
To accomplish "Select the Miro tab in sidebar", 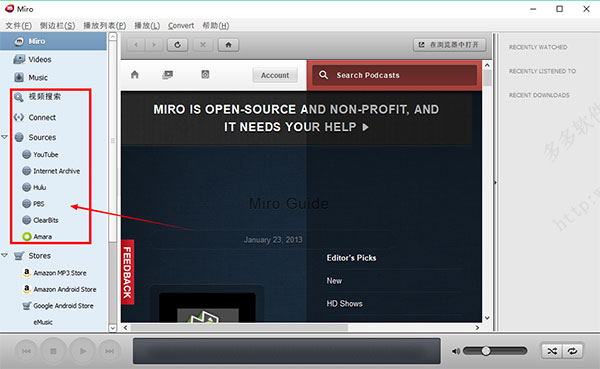I will pyautogui.click(x=53, y=41).
